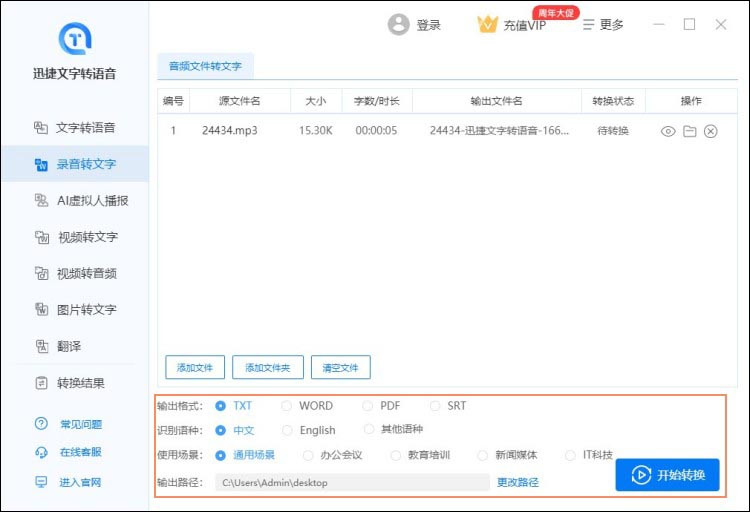The image size is (750, 512).
Task: Click the 添加文件夹 button
Action: [x=268, y=367]
